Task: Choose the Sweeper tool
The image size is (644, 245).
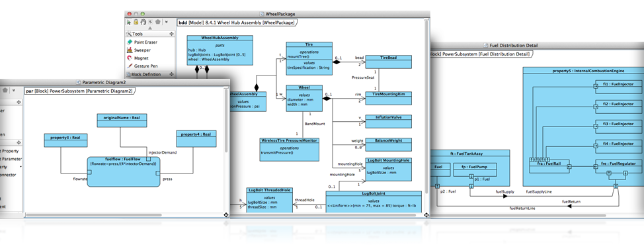Action: [x=139, y=50]
